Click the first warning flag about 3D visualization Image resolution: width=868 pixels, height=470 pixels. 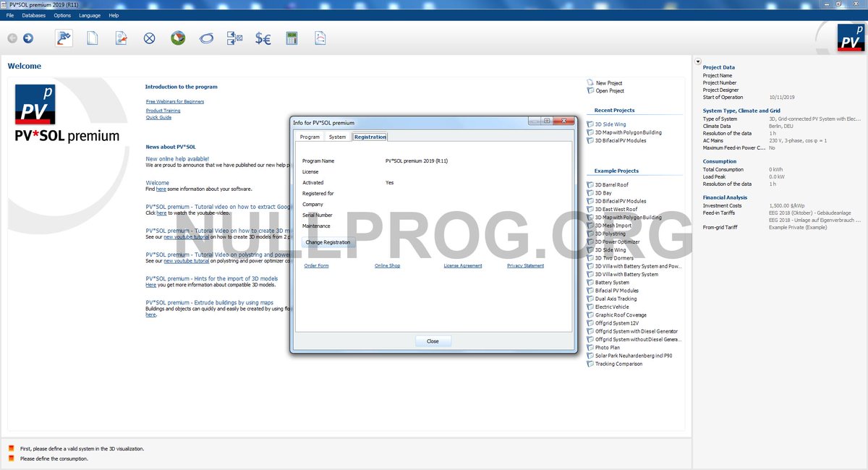click(11, 448)
